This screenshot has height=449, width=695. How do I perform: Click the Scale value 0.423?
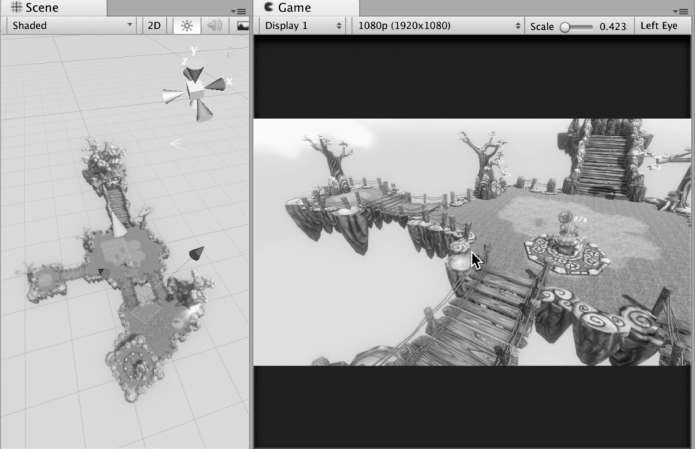coord(613,27)
